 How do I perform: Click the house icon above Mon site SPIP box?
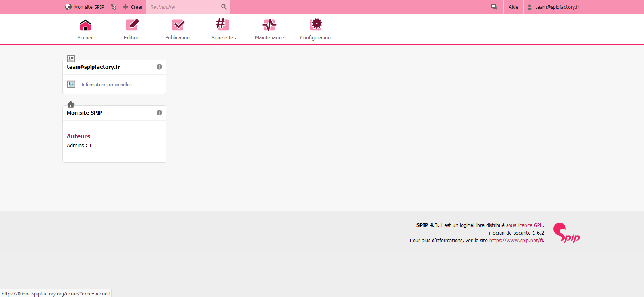click(x=71, y=104)
